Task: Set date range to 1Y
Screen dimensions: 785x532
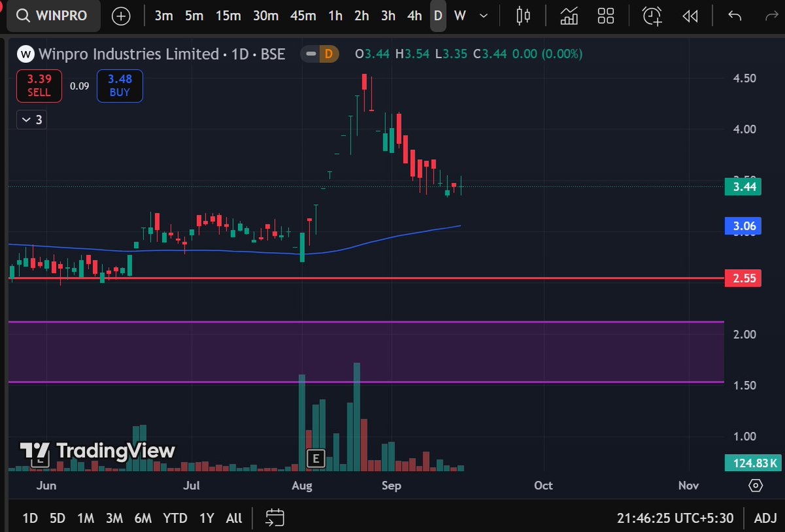Action: point(207,518)
